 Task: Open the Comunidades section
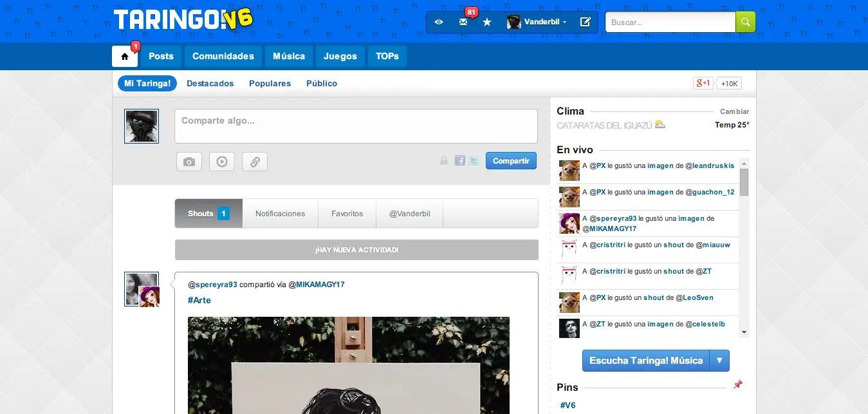click(223, 57)
